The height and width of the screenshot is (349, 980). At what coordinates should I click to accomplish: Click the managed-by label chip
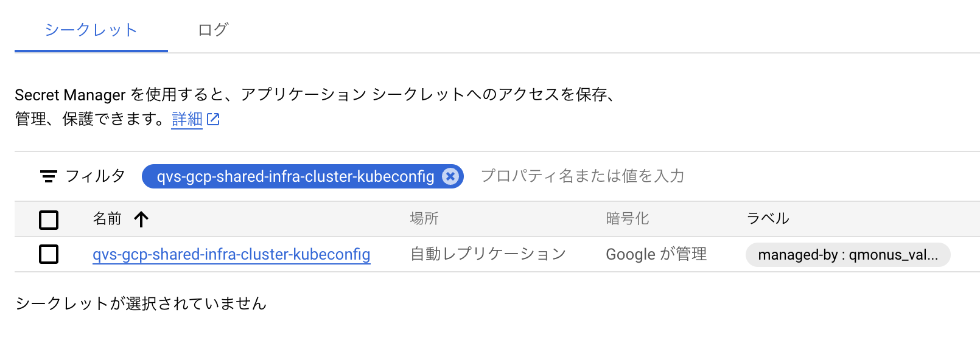847,255
